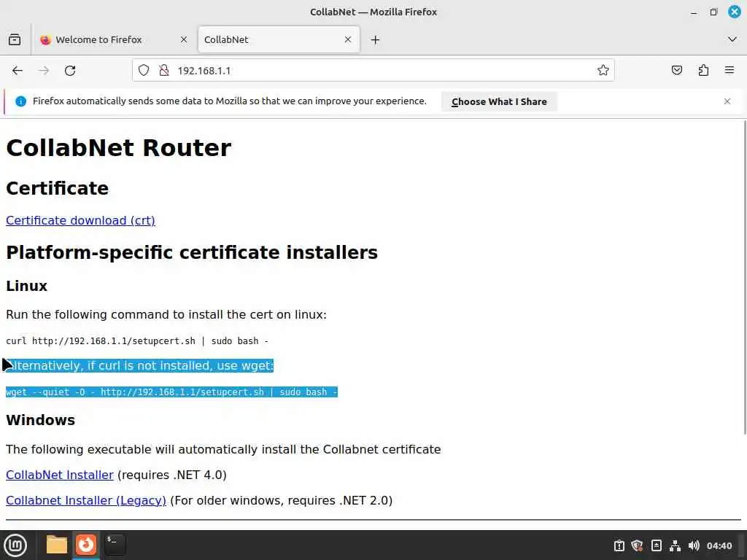
Task: Click the highlighted wget command text
Action: (171, 392)
